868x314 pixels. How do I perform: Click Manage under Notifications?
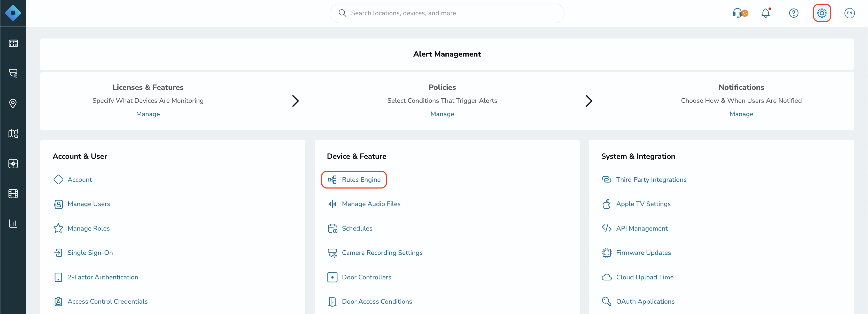(741, 114)
